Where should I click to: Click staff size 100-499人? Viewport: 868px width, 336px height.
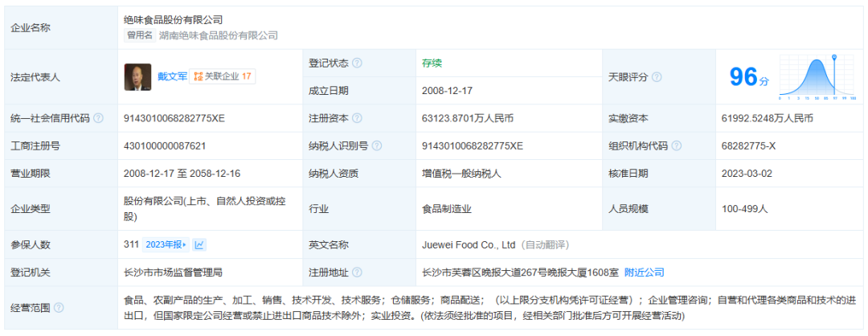(x=744, y=209)
